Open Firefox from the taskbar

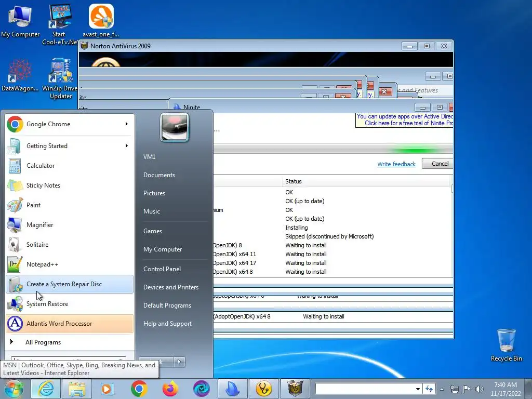[170, 389]
